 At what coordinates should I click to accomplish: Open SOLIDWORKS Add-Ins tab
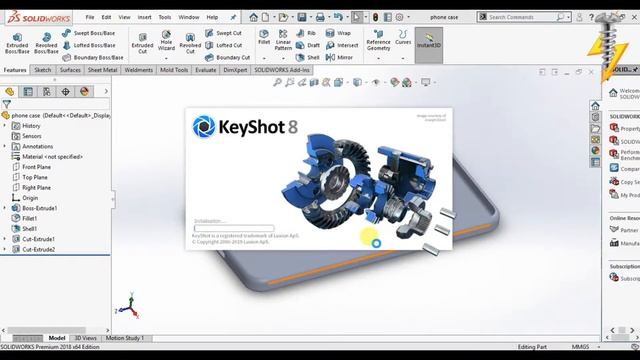282,70
